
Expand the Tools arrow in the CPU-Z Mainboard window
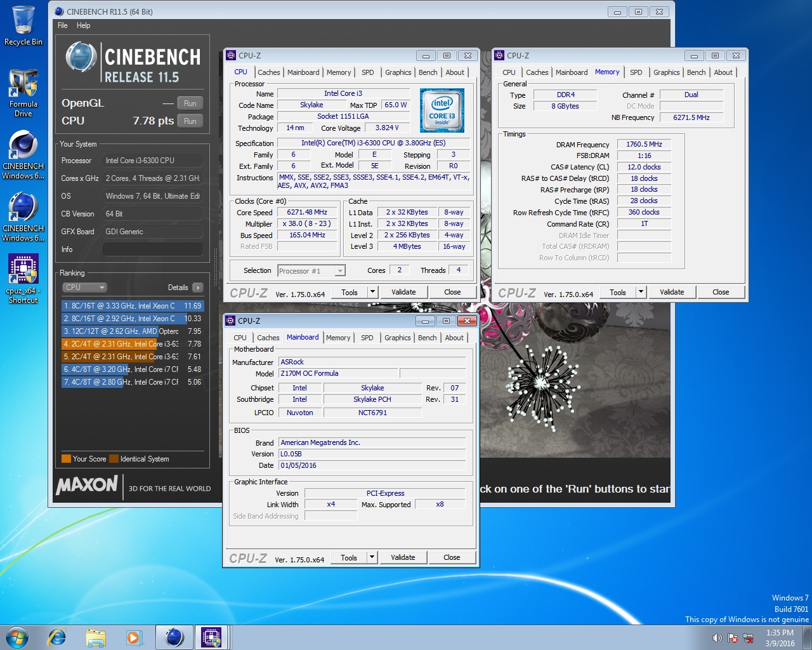[x=372, y=557]
